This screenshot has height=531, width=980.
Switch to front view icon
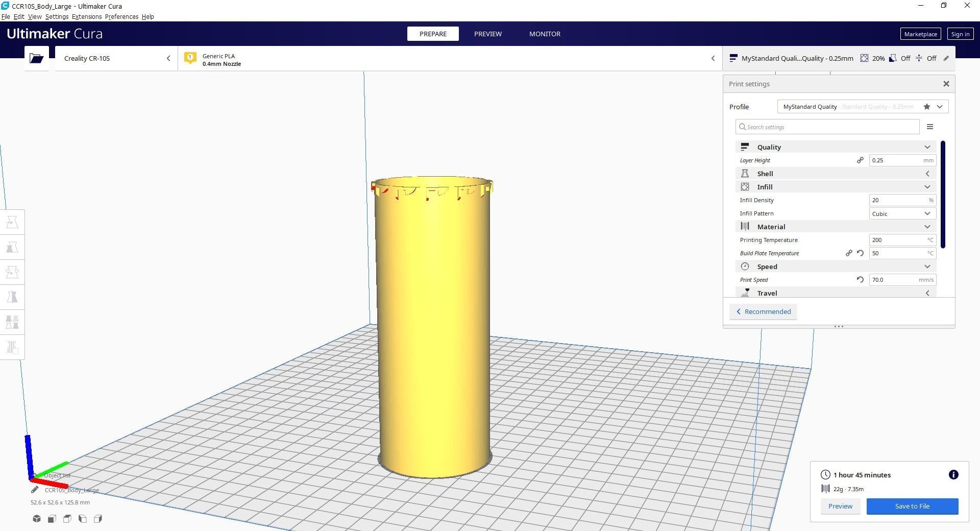click(52, 519)
